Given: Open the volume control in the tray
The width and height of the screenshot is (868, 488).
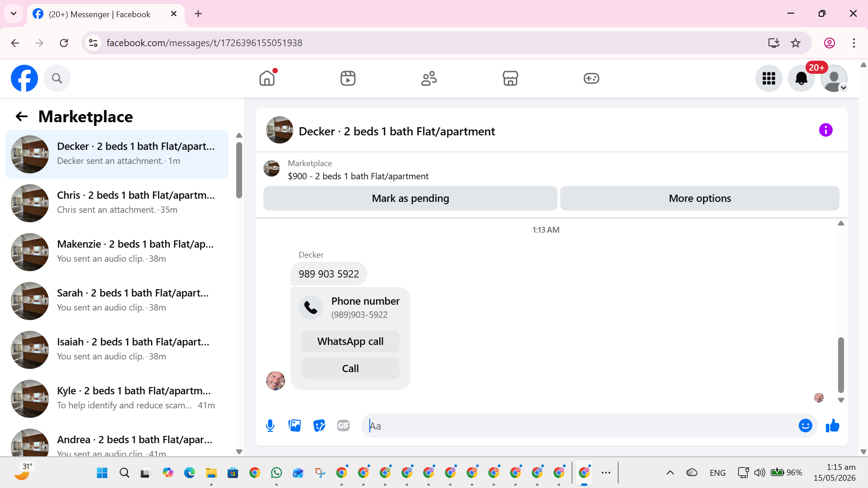Looking at the screenshot, I should tap(759, 473).
